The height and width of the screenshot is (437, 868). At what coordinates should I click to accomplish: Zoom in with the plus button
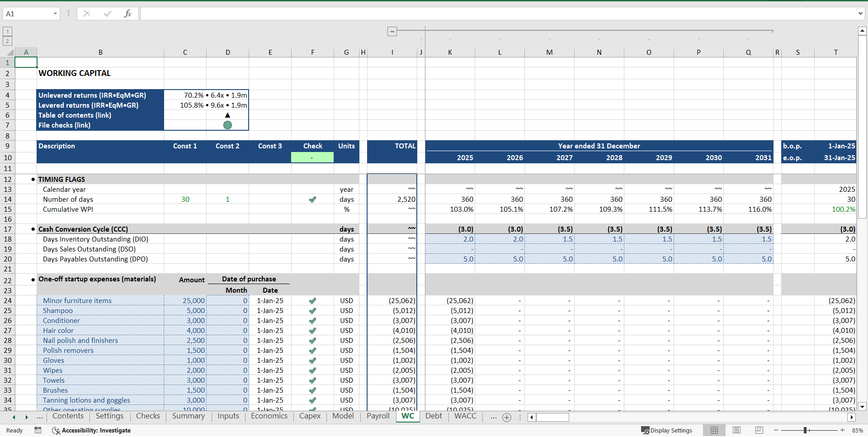[x=843, y=430]
